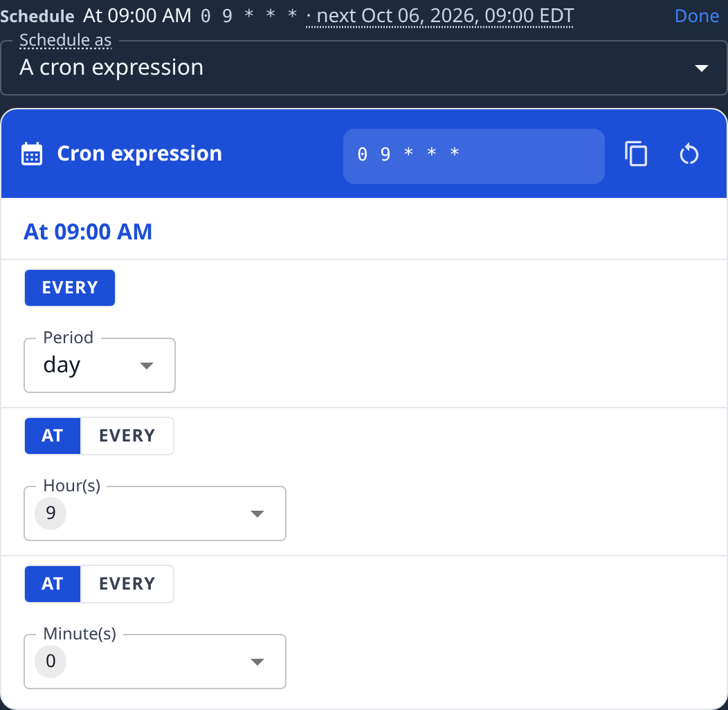This screenshot has height=710, width=728.
Task: Click the hour chip 9
Action: [x=51, y=513]
